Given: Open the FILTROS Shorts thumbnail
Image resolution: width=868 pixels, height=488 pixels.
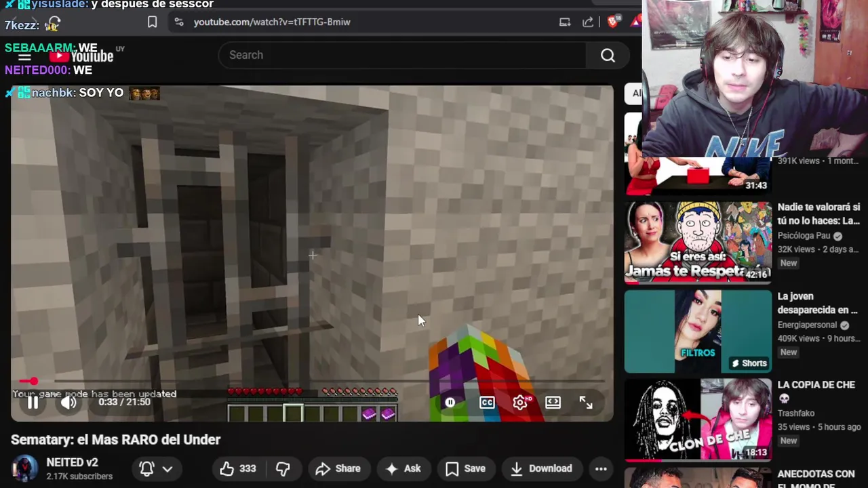Looking at the screenshot, I should tap(698, 331).
